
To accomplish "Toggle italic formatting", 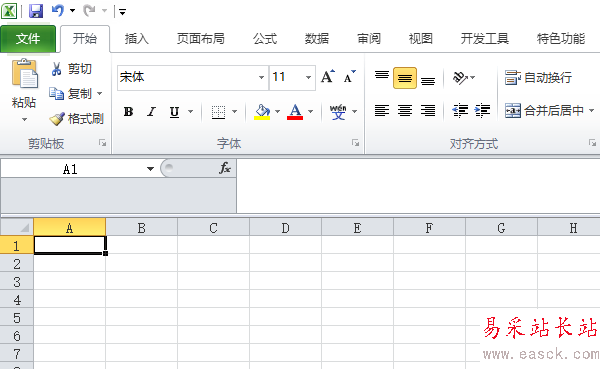I will click(152, 112).
